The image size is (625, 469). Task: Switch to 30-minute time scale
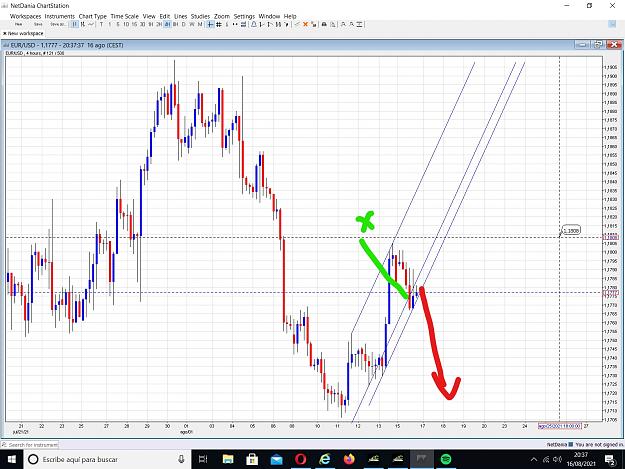pyautogui.click(x=142, y=24)
